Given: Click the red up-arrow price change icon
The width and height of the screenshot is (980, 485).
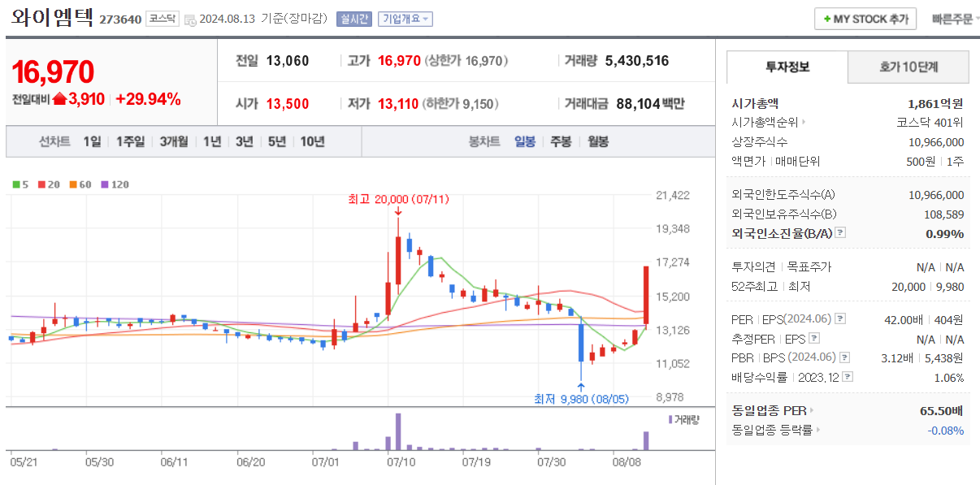Looking at the screenshot, I should pos(59,100).
